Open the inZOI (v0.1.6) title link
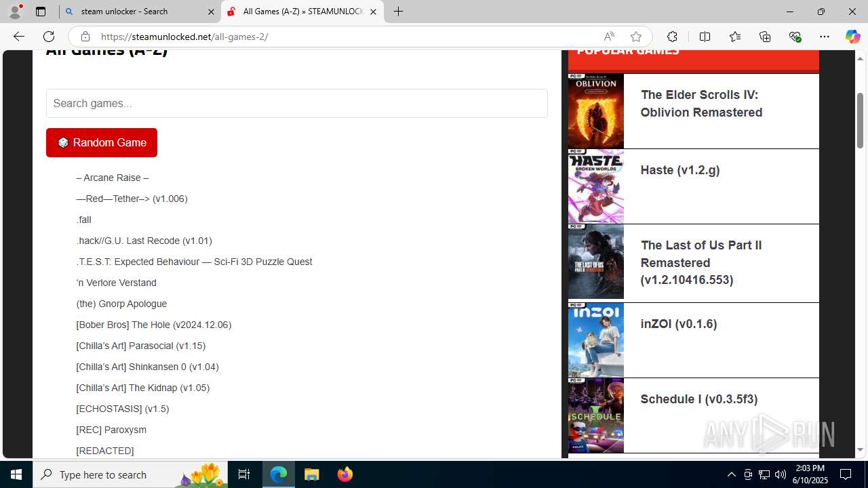This screenshot has width=868, height=488. click(x=679, y=324)
